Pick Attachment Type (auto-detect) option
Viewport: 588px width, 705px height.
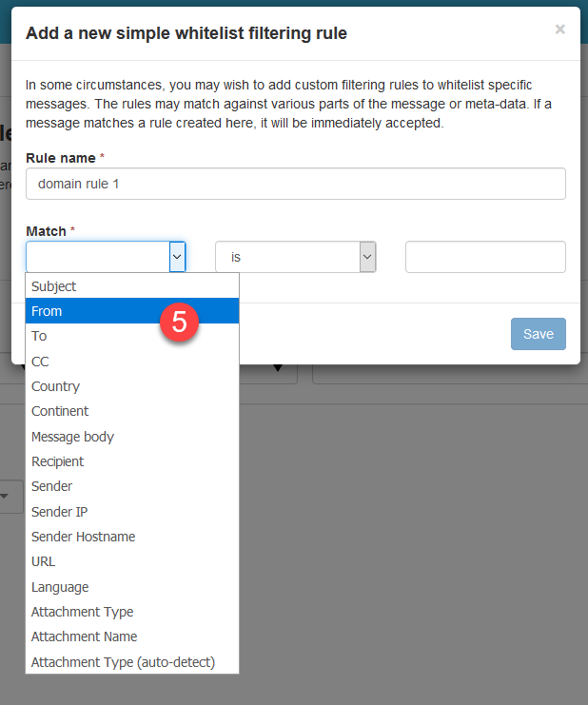(123, 661)
